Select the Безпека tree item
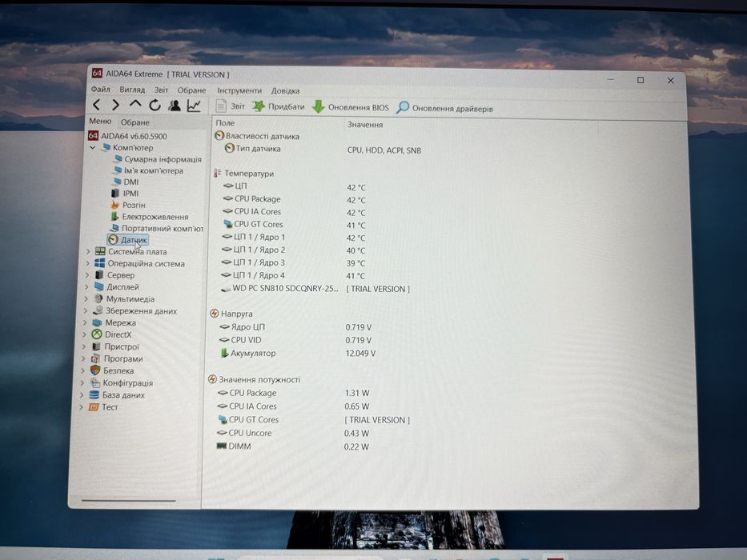Image resolution: width=747 pixels, height=560 pixels. pos(112,370)
